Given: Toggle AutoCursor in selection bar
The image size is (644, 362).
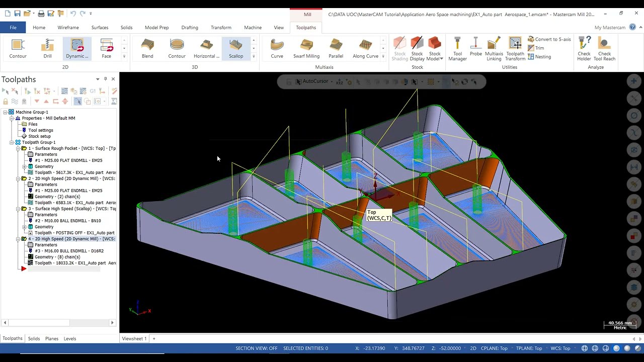Looking at the screenshot, I should coord(312,81).
